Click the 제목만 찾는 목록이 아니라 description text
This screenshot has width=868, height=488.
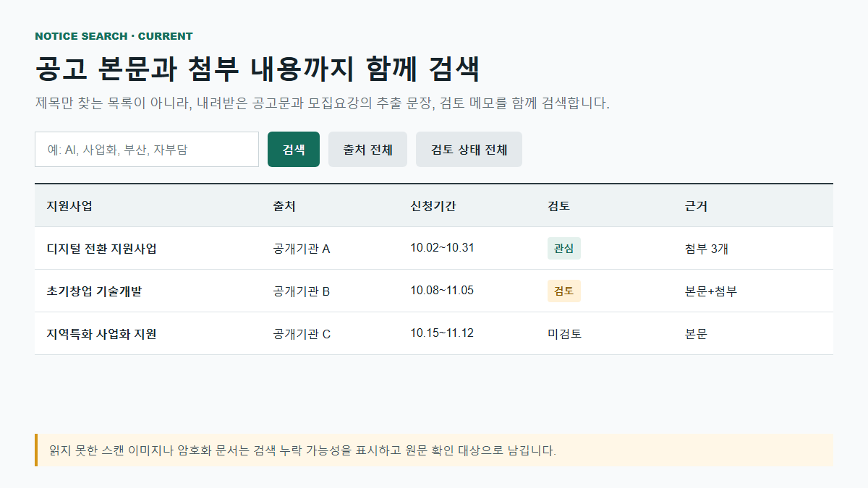(x=323, y=103)
